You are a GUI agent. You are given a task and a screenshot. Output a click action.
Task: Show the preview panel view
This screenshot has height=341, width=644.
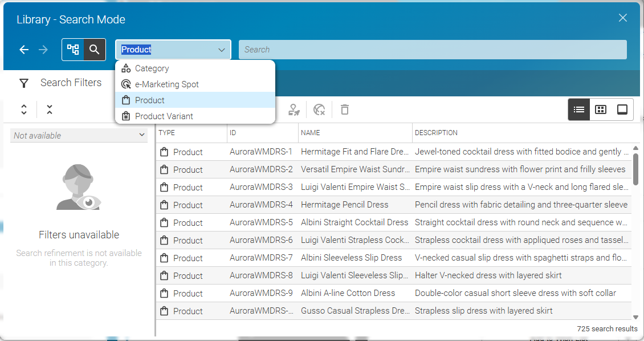click(x=622, y=109)
